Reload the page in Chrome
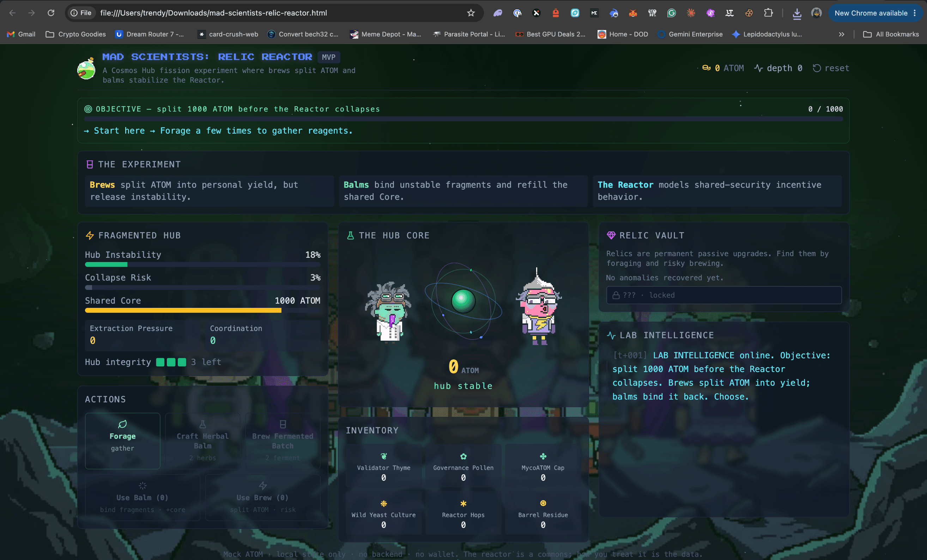This screenshot has width=927, height=560. tap(51, 13)
